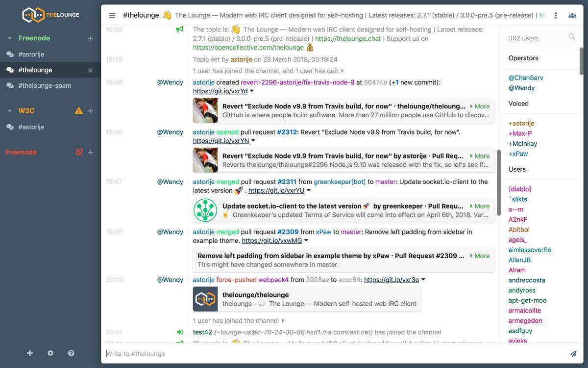The width and height of the screenshot is (588, 368).
Task: Click the plus icon beside the green Freenode network
Action: point(90,38)
